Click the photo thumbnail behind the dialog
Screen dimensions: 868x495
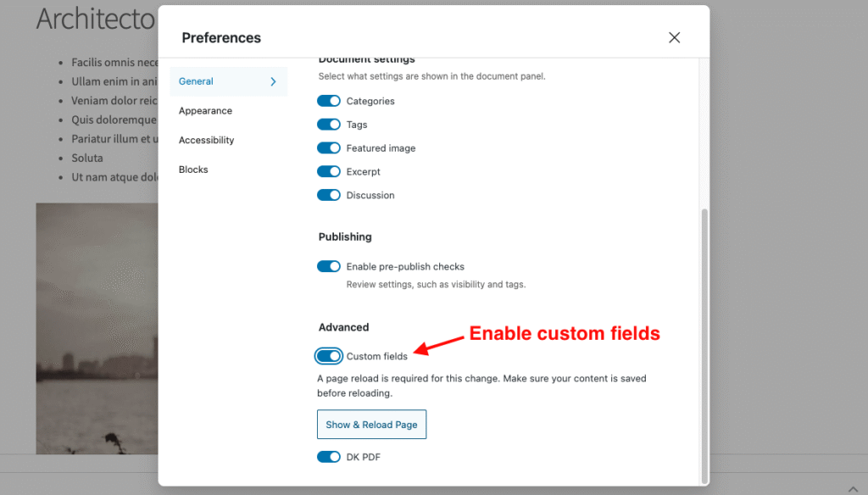point(96,328)
